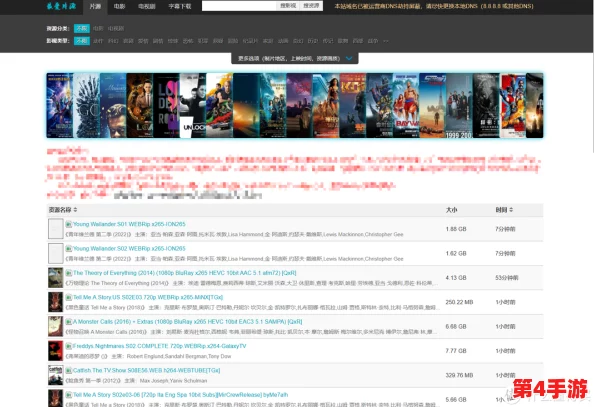
Task: Switch to the 电影 tab in top navigation
Action: pos(119,6)
